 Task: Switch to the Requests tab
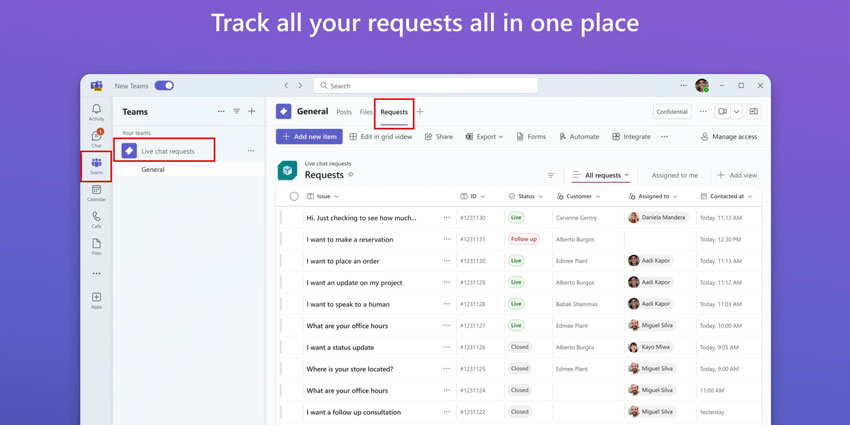click(x=394, y=112)
